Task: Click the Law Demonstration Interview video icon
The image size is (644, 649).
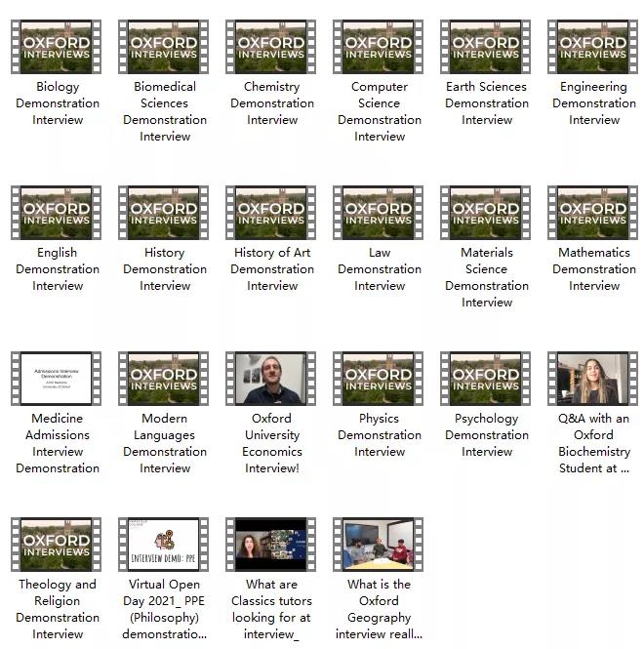Action: (378, 213)
